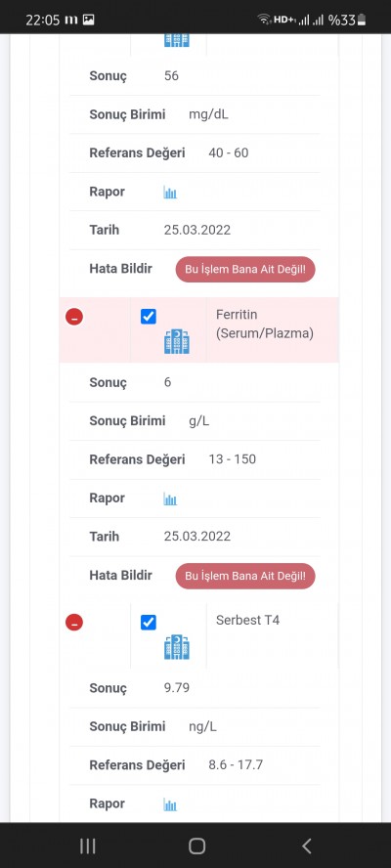This screenshot has width=391, height=868.
Task: Open the Serbest T4 report chart icon
Action: coord(170,804)
